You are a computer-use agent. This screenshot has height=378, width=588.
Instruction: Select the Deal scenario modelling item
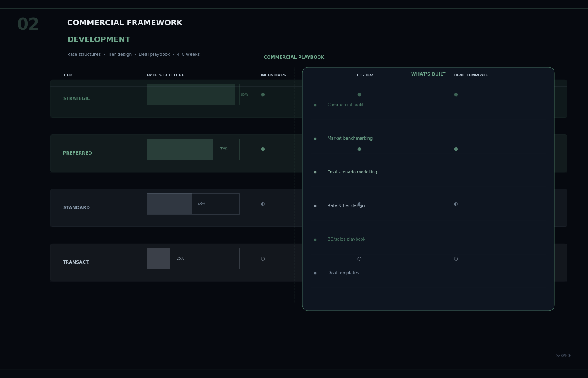tap(352, 172)
